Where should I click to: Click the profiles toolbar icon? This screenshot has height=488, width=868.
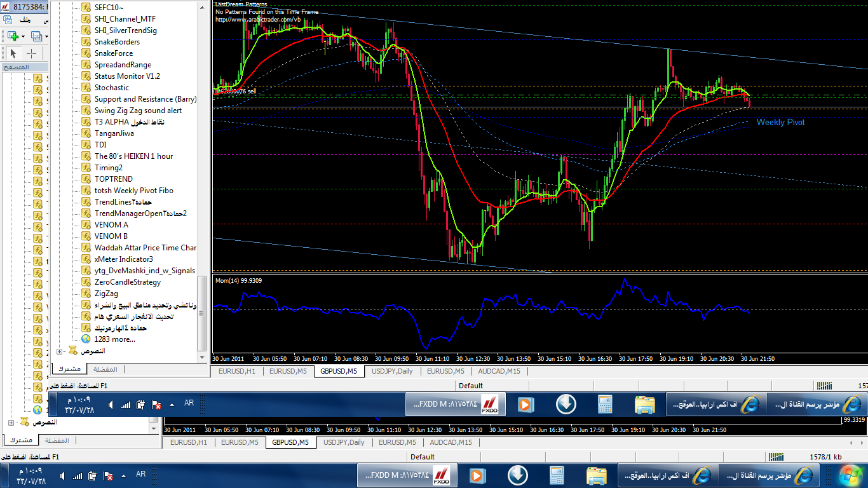coord(36,36)
